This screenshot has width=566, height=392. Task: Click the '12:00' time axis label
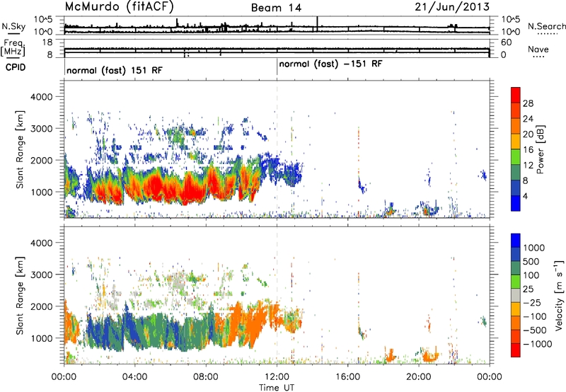pos(277,377)
